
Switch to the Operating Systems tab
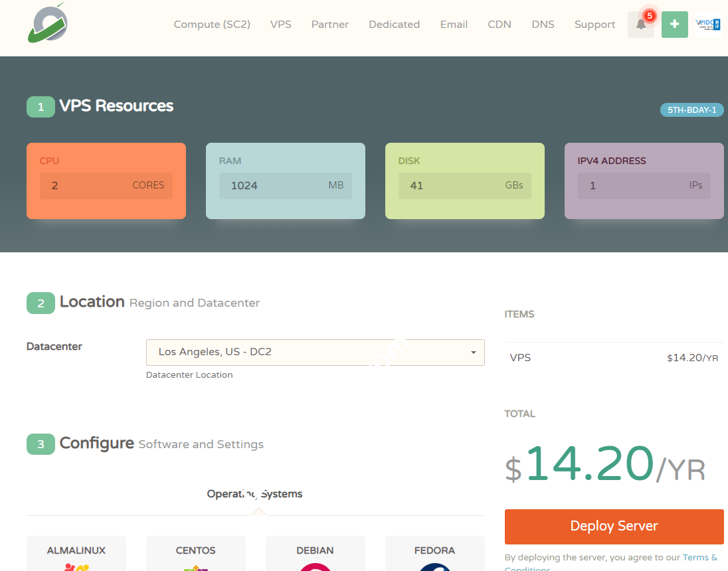[x=255, y=494]
